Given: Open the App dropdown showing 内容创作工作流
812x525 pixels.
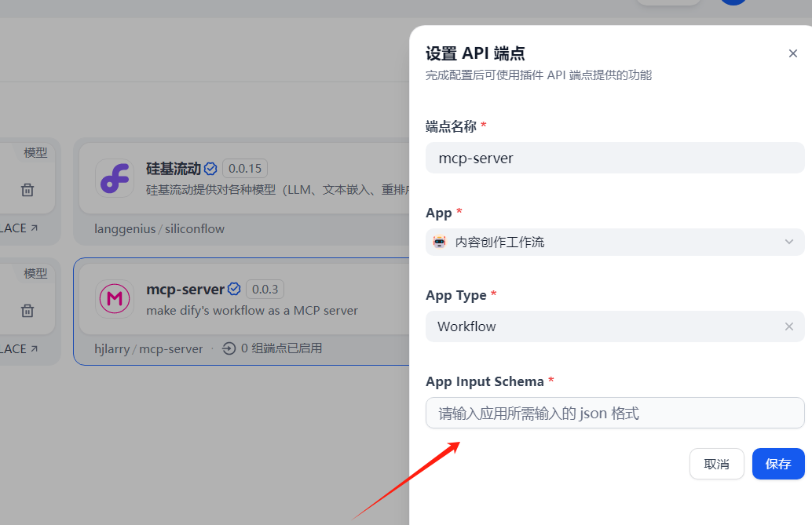Looking at the screenshot, I should pyautogui.click(x=615, y=242).
